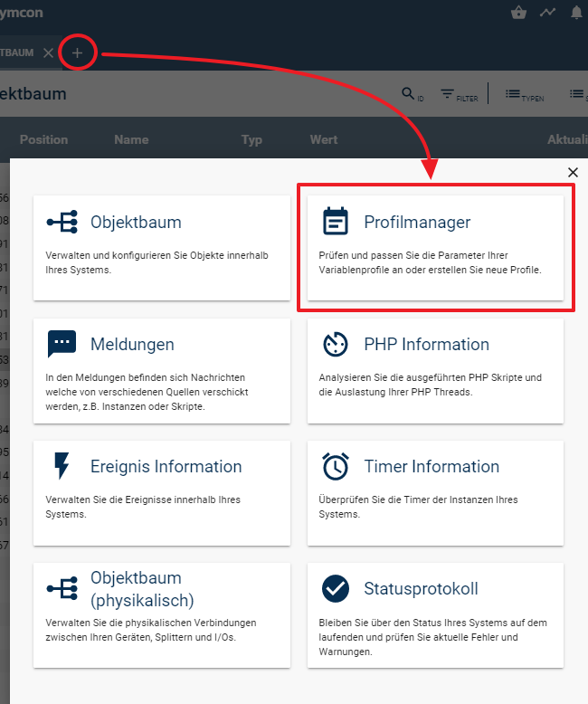The image size is (588, 704).
Task: Sort by the Name column header
Action: point(131,139)
